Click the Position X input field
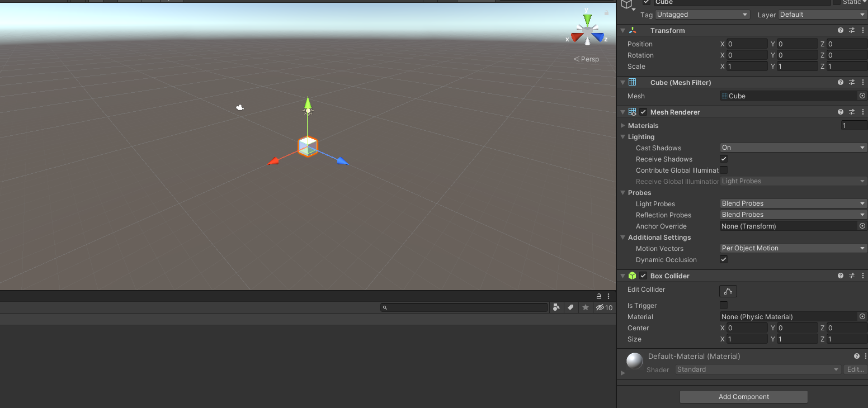Viewport: 868px width, 408px height. [x=747, y=44]
